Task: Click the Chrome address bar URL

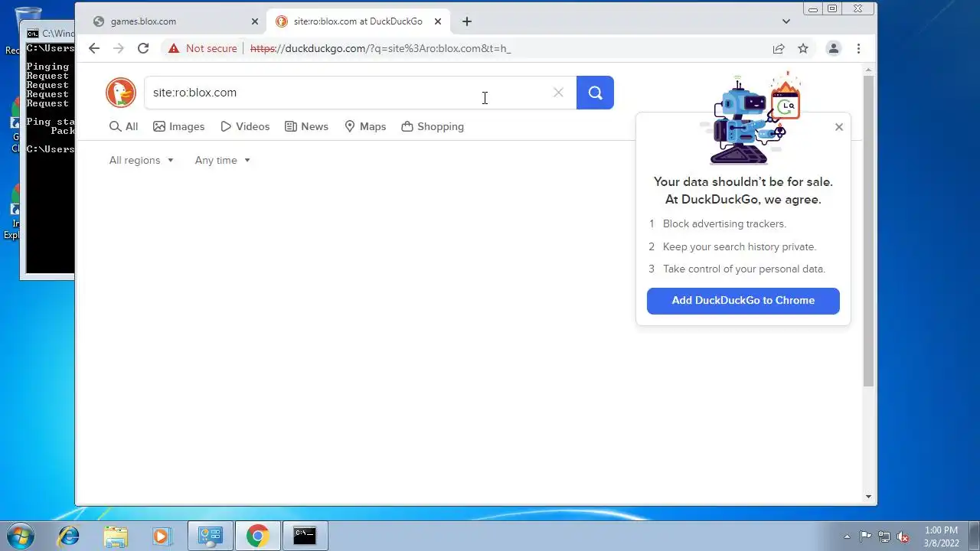Action: point(381,48)
